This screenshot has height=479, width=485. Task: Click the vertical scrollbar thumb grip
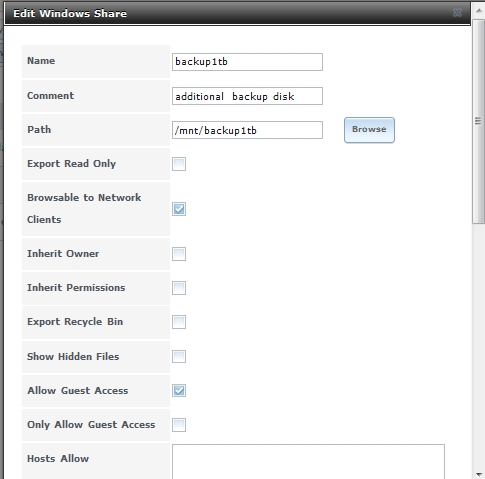coord(478,121)
